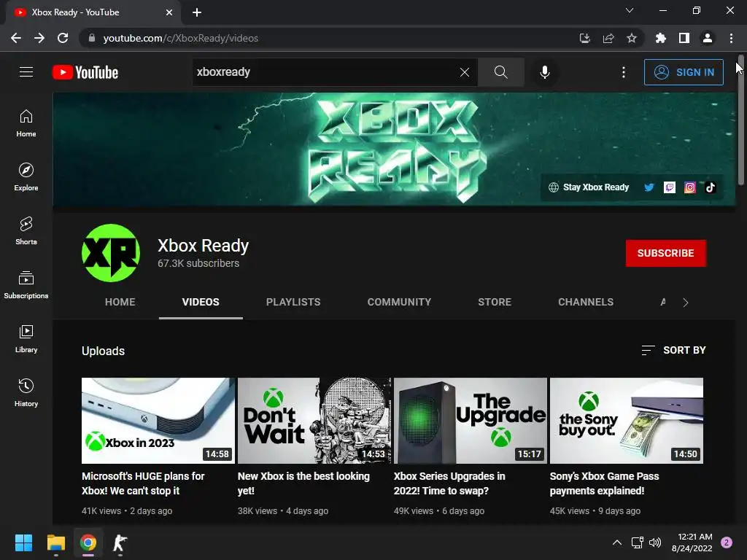Click the page vertical scrollbar thumb
The height and width of the screenshot is (560, 747).
[740, 122]
